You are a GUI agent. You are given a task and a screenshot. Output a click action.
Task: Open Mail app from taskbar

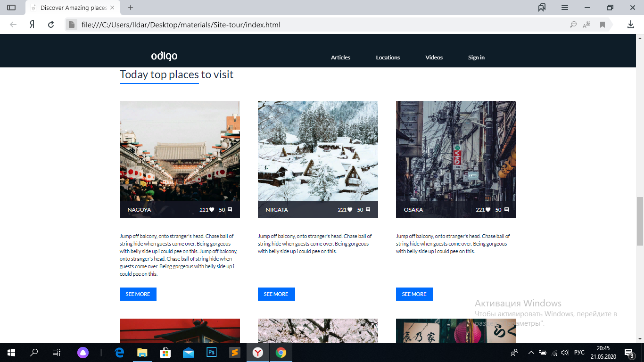(x=189, y=353)
